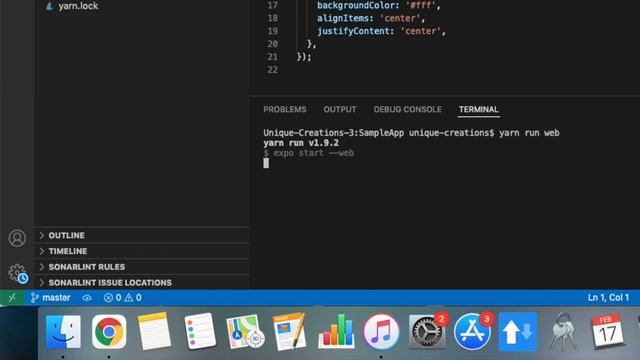Open the Manage gear icon
This screenshot has height=360, width=640.
(18, 273)
